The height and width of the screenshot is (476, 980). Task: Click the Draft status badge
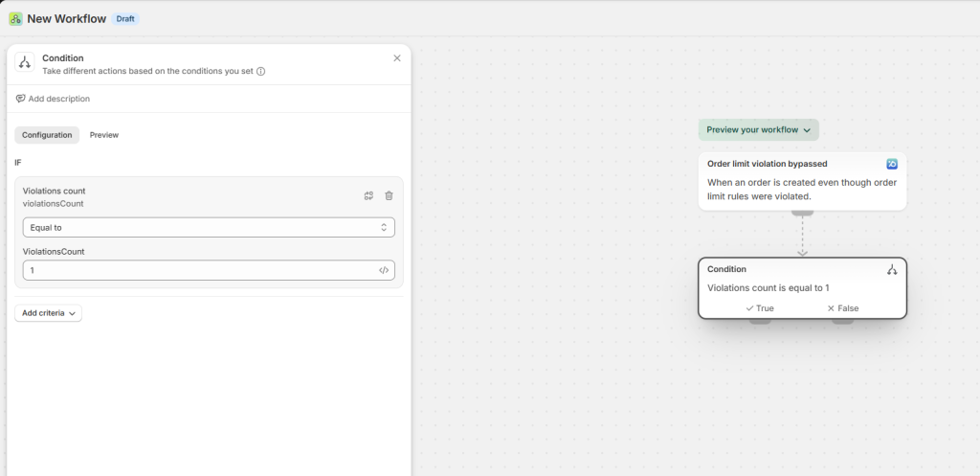coord(125,18)
